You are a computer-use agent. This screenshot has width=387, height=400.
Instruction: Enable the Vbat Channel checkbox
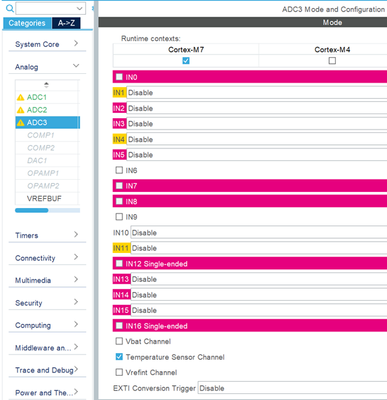click(119, 341)
